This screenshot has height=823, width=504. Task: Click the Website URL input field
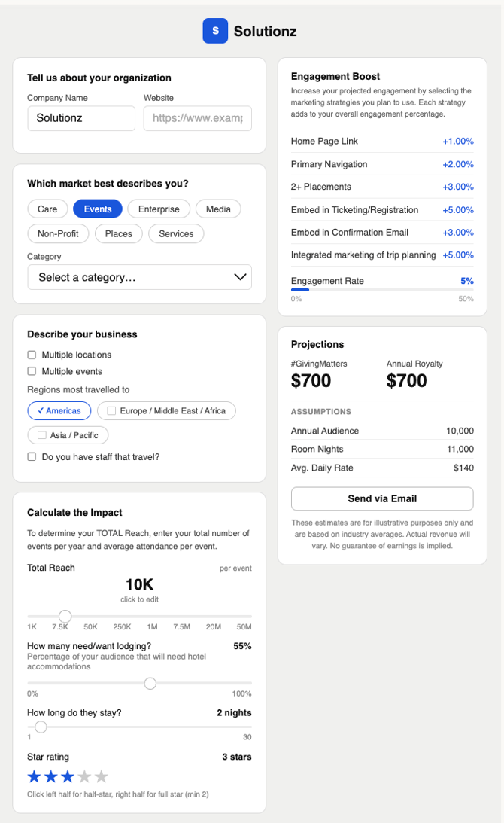point(197,118)
